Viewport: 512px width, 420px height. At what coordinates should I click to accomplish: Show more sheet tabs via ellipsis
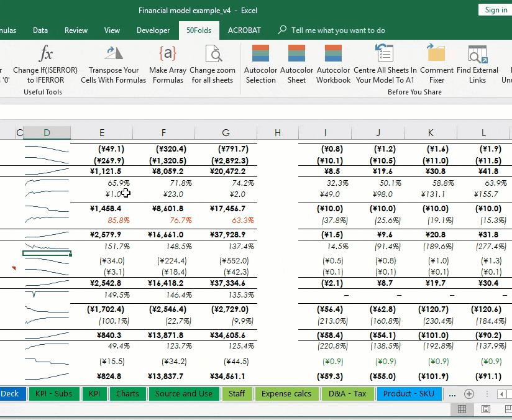(452, 394)
